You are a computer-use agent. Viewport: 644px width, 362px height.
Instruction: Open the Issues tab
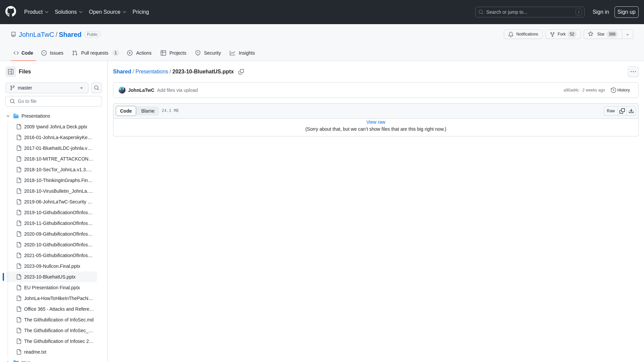pyautogui.click(x=52, y=53)
